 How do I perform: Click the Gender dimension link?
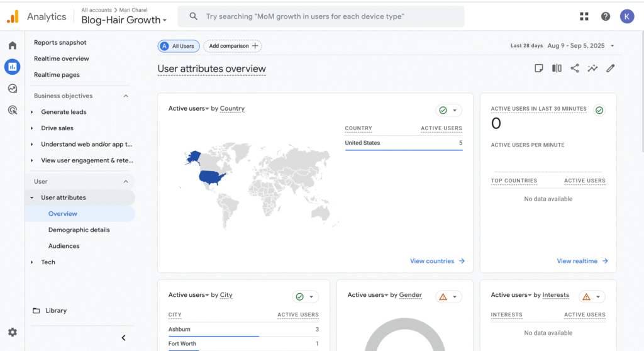[x=410, y=295]
